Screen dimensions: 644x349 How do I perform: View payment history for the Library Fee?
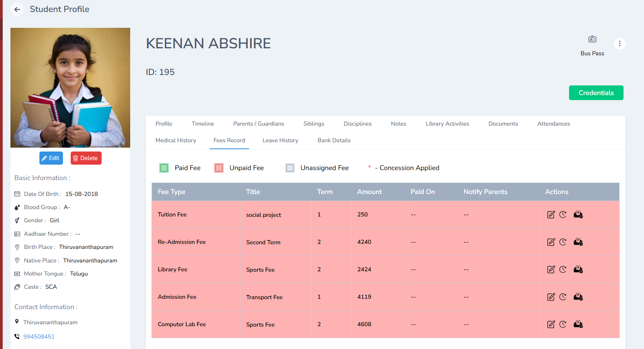[563, 269]
